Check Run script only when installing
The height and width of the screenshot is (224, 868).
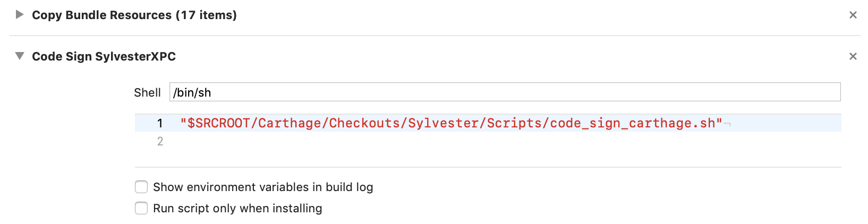tap(141, 208)
